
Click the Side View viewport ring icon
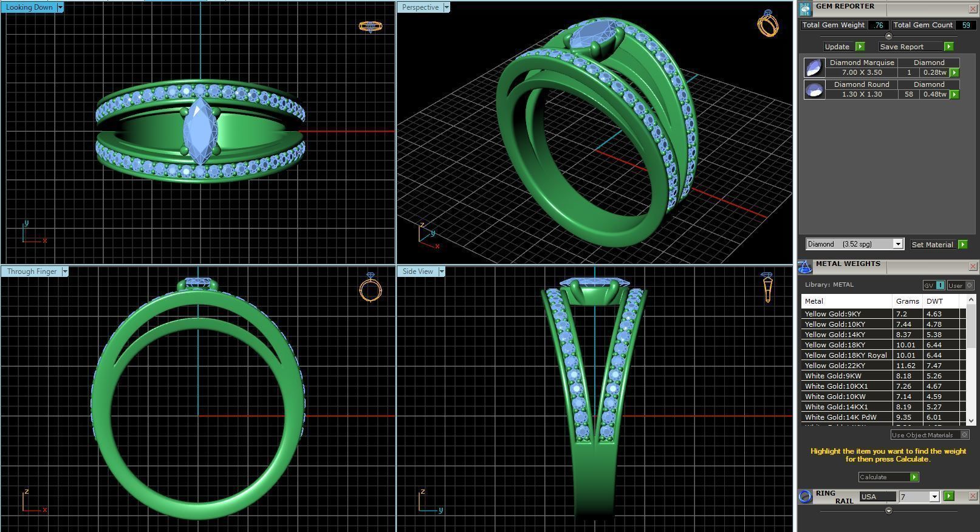767,287
